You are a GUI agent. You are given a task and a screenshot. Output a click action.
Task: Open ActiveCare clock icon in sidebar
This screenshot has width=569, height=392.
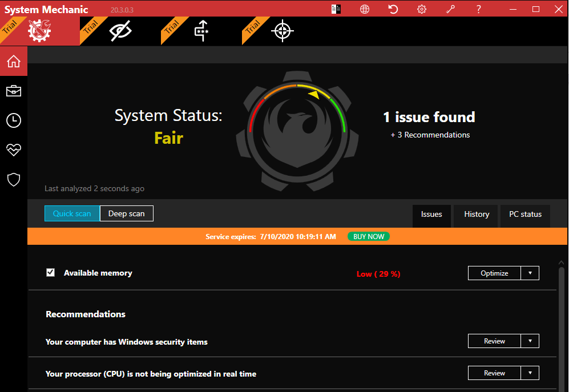coord(13,120)
